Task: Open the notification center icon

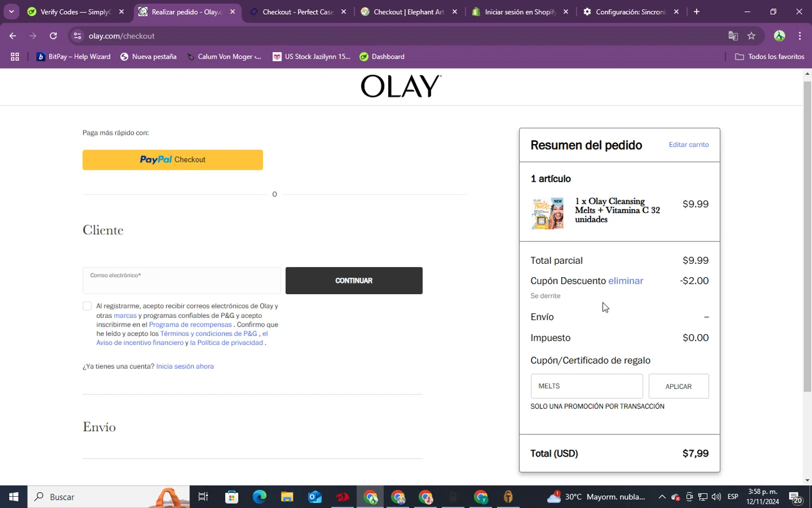Action: (795, 497)
